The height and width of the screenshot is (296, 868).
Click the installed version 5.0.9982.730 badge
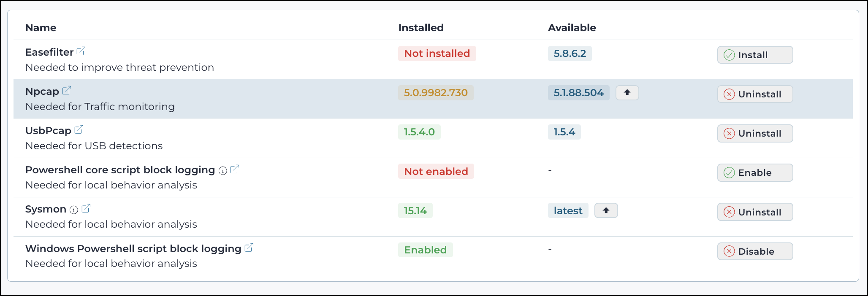pos(436,93)
